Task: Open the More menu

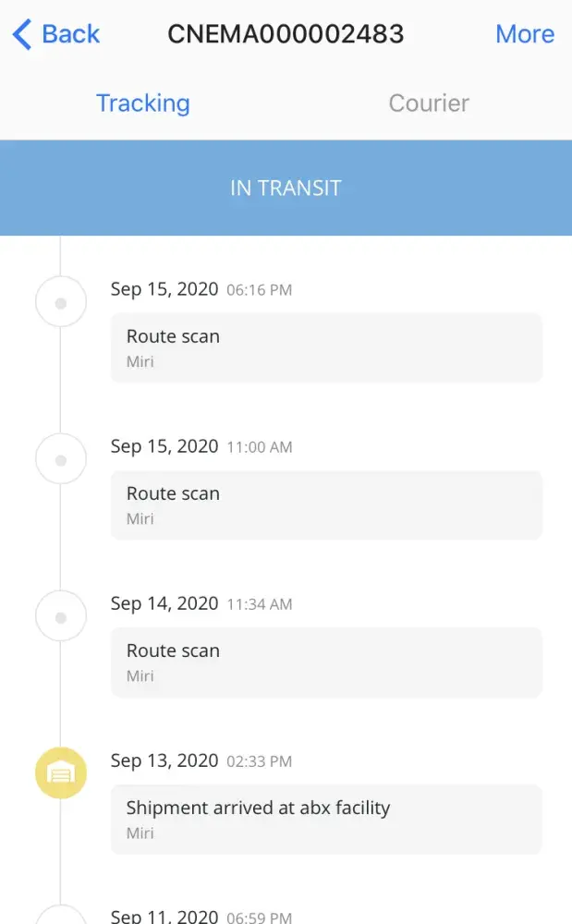Action: tap(525, 34)
